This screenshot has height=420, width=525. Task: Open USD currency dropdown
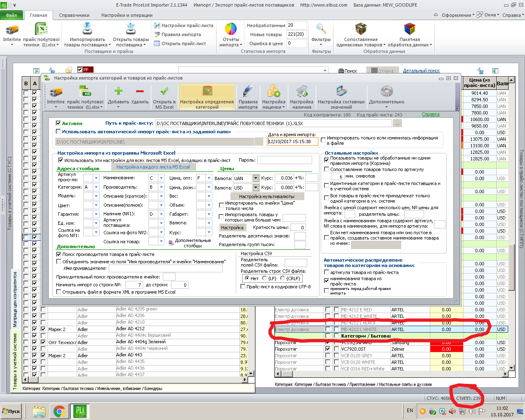click(x=256, y=187)
